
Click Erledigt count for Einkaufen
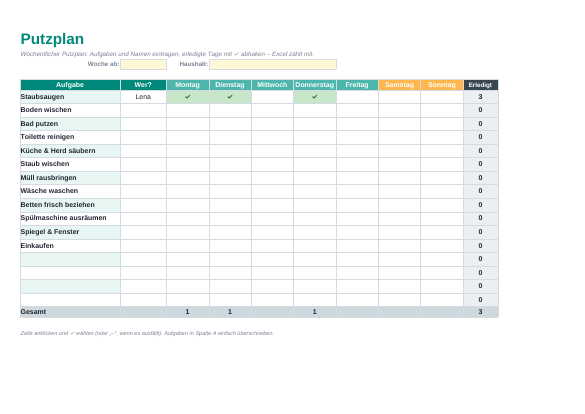click(x=481, y=246)
